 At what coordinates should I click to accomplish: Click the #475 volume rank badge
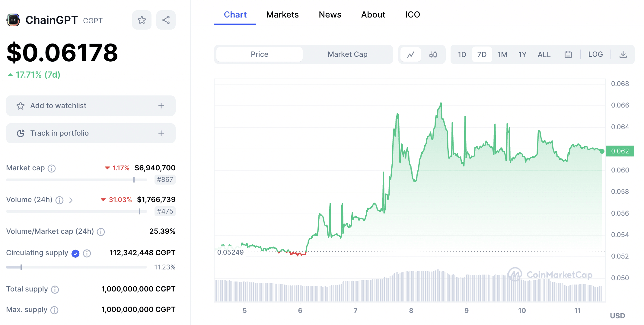pyautogui.click(x=165, y=211)
